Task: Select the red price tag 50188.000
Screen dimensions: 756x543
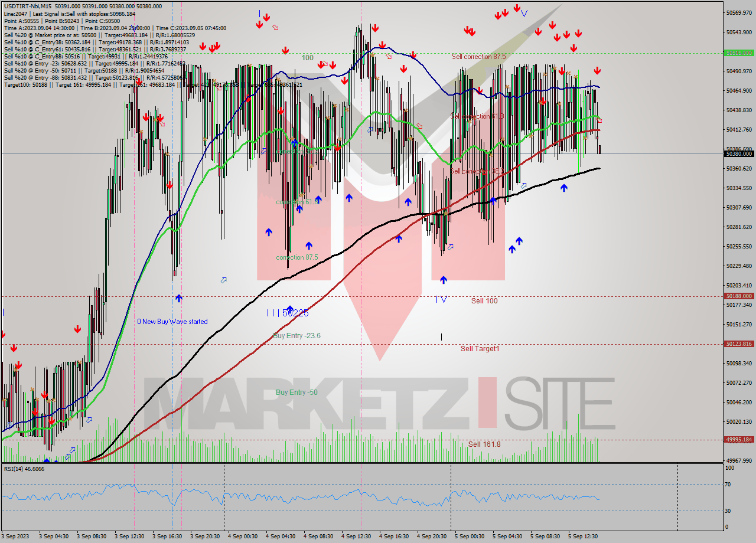Action: [x=739, y=296]
